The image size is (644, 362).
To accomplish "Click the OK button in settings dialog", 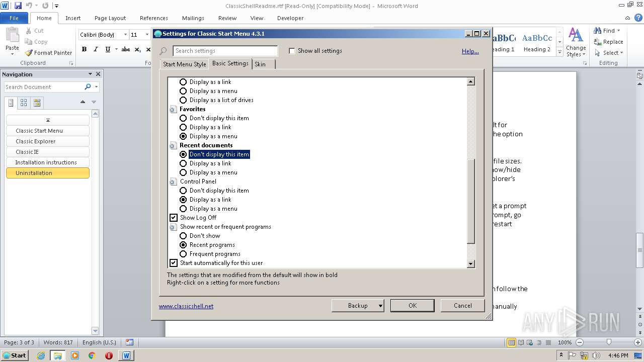I will (413, 306).
